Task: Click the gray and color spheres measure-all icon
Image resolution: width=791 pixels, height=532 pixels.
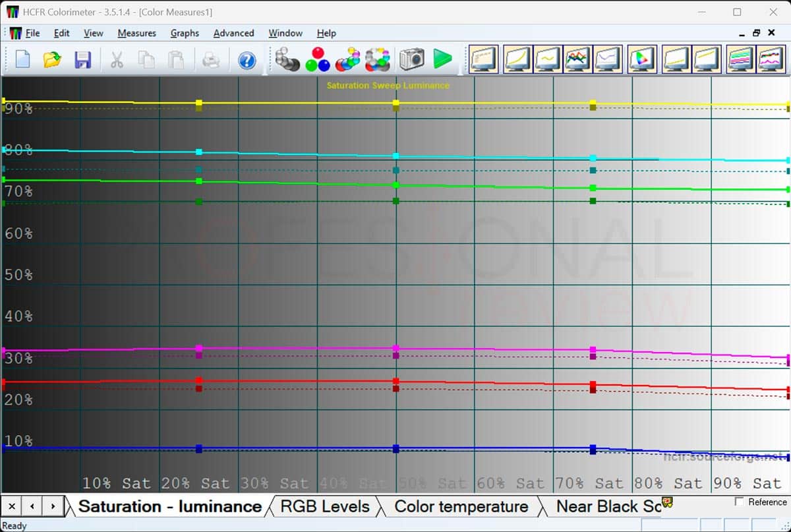Action: point(379,59)
